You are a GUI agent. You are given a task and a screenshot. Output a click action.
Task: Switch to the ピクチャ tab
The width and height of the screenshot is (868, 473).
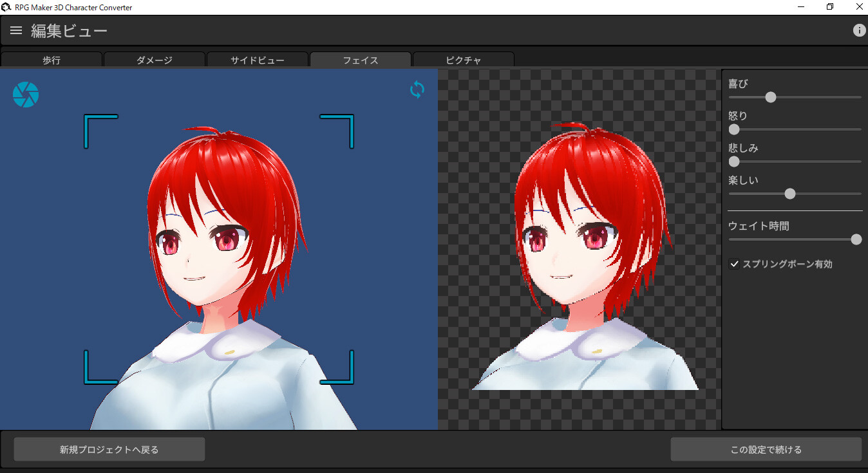(x=463, y=60)
